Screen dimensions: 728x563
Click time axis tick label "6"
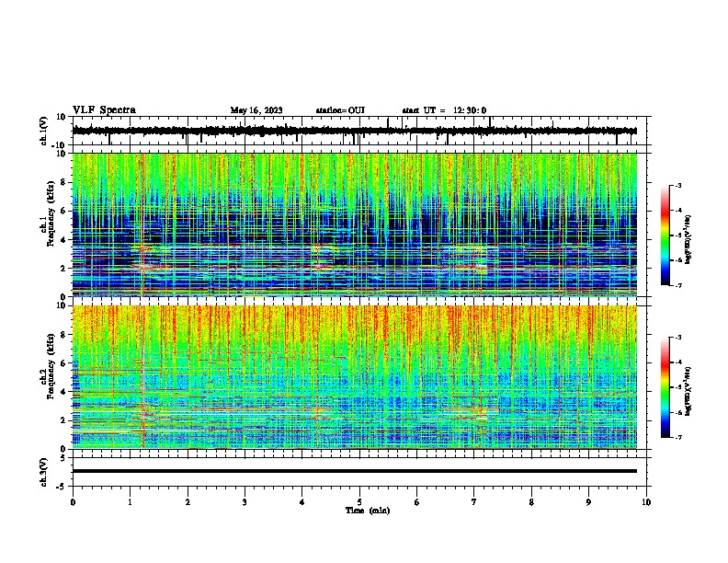click(x=417, y=502)
